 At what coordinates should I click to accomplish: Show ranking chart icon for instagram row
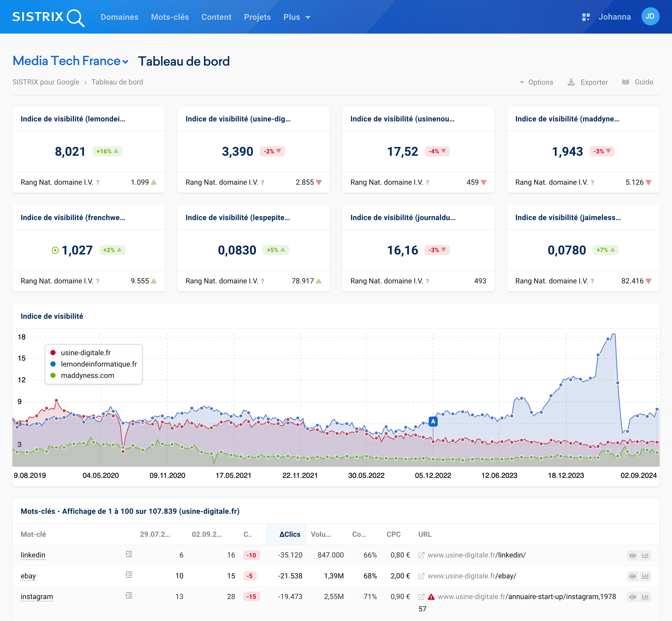click(645, 597)
